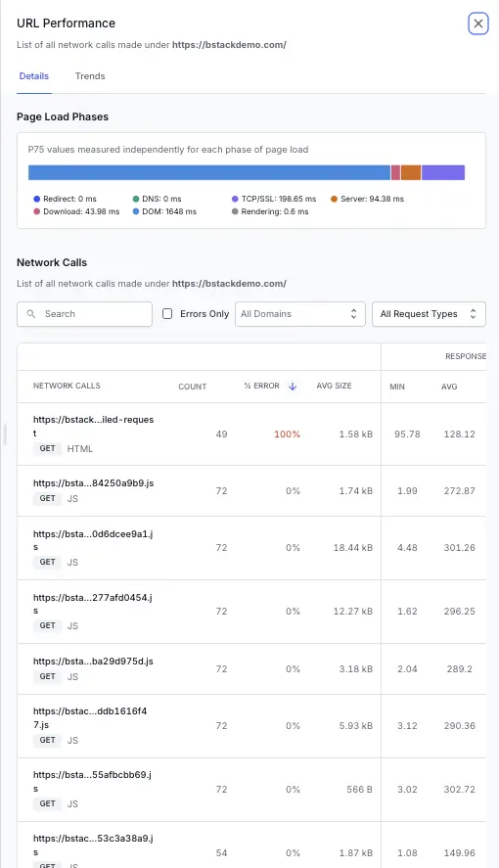Open the https://bstac...53c3a38a9.js network call

point(94,845)
